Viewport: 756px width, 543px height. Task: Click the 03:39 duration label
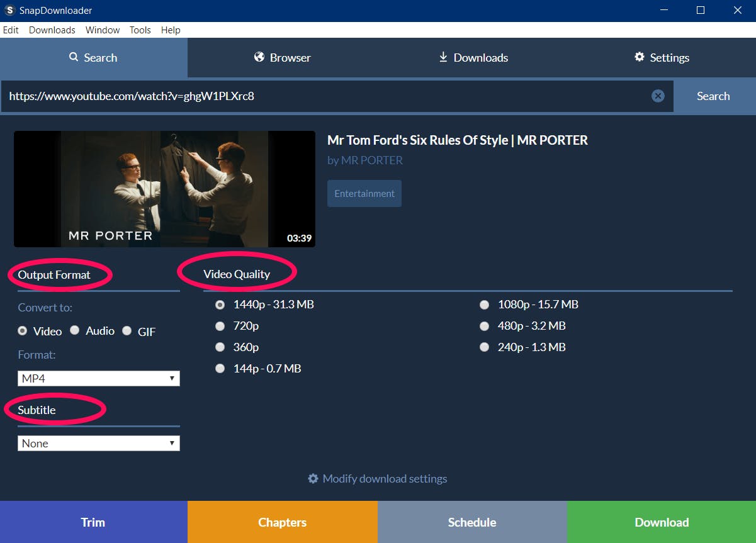point(300,238)
